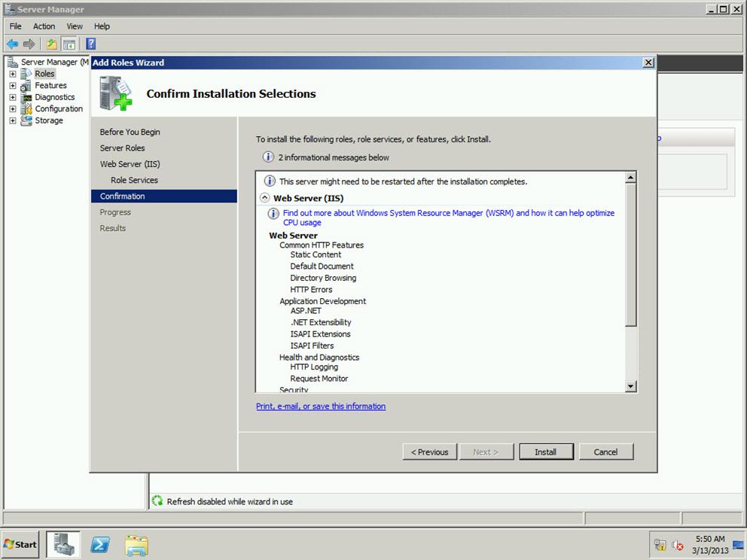Click the muted volume tray icon
Screen dimensions: 747x560
677,545
